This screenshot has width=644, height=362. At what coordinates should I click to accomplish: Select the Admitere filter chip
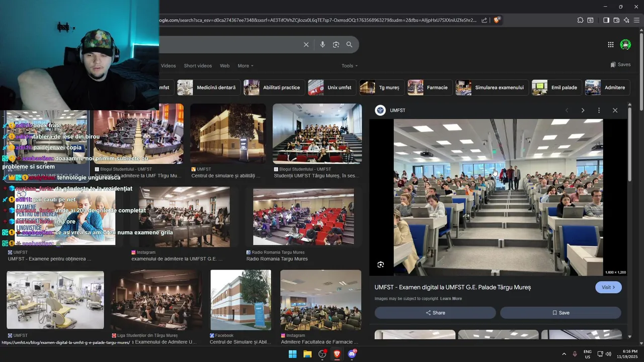pyautogui.click(x=607, y=87)
